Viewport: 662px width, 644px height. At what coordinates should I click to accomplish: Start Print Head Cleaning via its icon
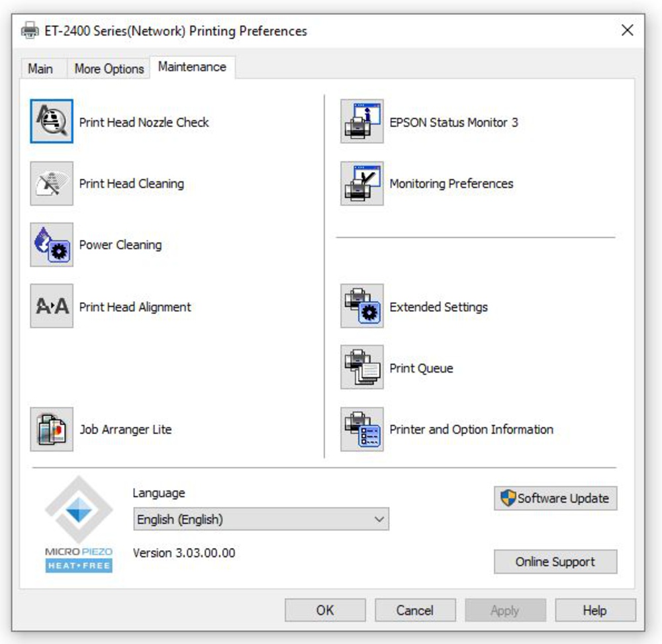pos(52,183)
